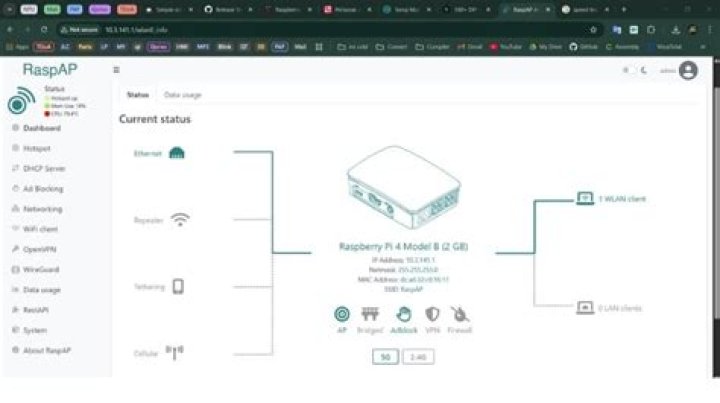Click the Not secure site info badge
This screenshot has width=720, height=403.
coord(79,30)
